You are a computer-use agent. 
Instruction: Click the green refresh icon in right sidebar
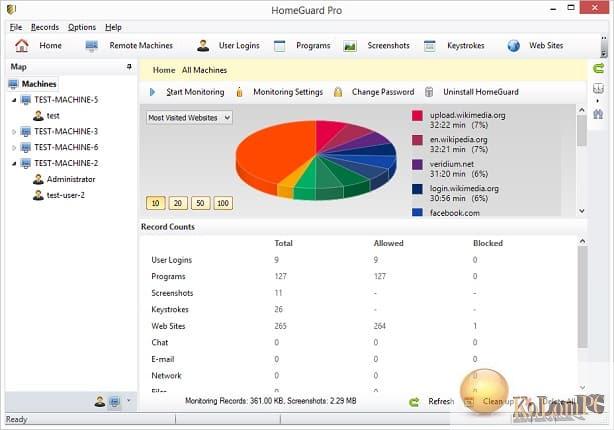(x=598, y=69)
